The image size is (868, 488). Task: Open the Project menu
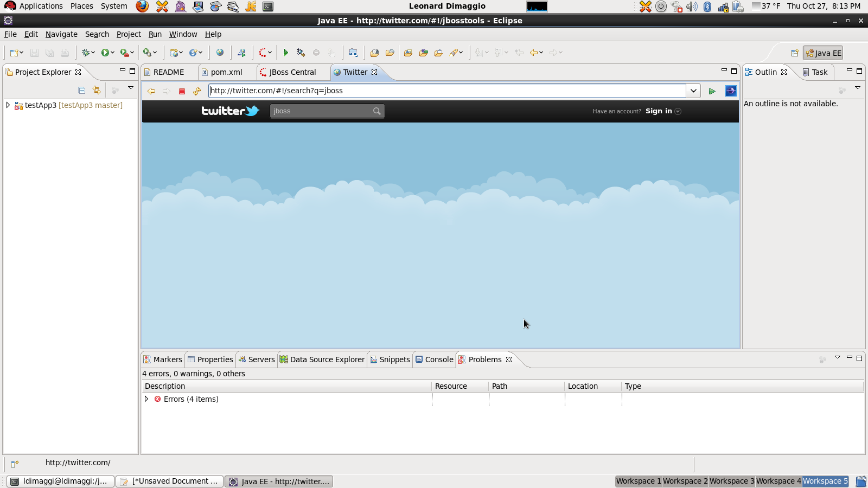tap(129, 34)
